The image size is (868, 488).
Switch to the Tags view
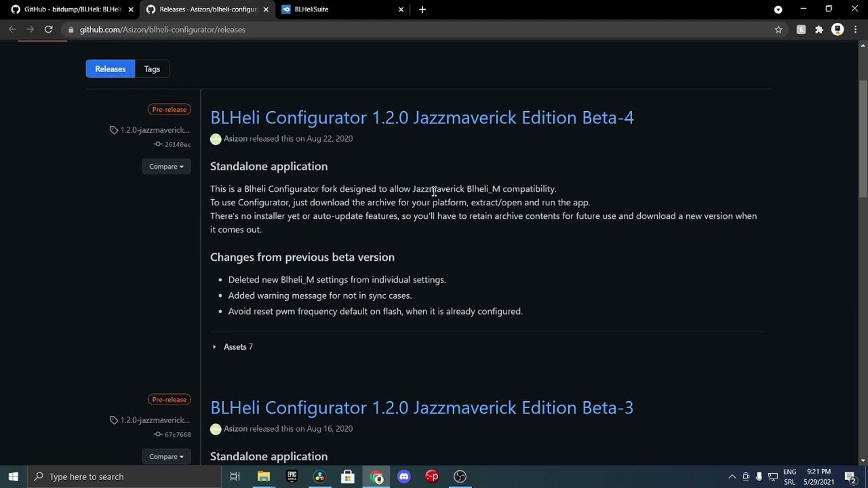click(x=152, y=68)
